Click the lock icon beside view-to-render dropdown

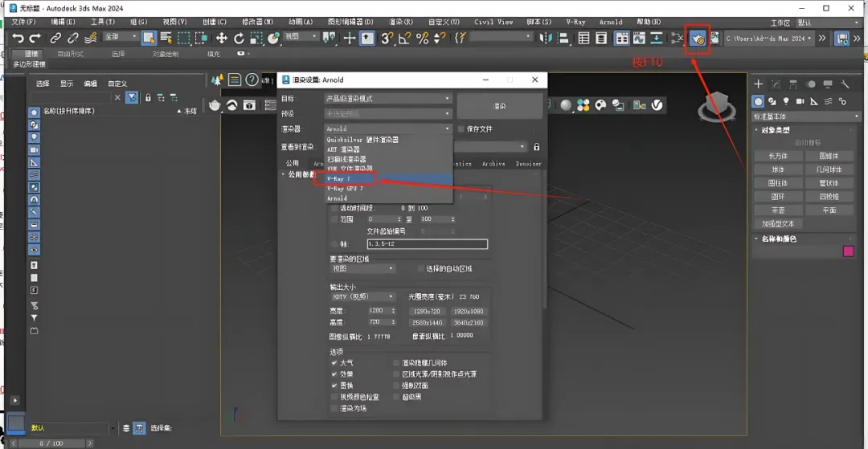tap(536, 147)
